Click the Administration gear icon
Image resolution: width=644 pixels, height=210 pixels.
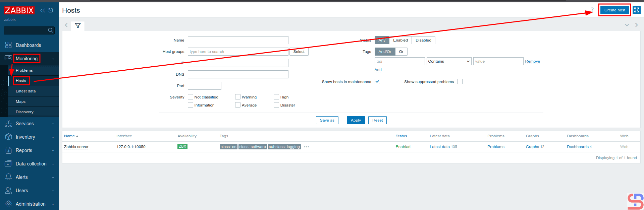8,204
